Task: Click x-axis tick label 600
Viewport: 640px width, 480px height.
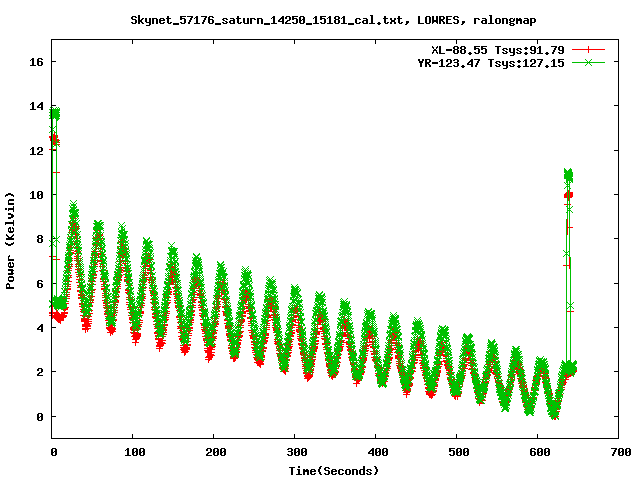Action: coord(539,452)
